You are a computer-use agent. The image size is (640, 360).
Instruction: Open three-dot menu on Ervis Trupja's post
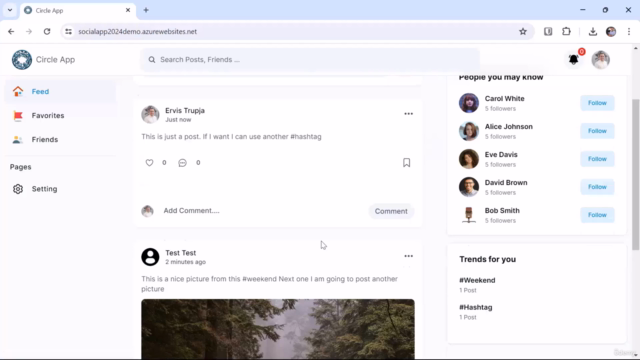coord(409,114)
